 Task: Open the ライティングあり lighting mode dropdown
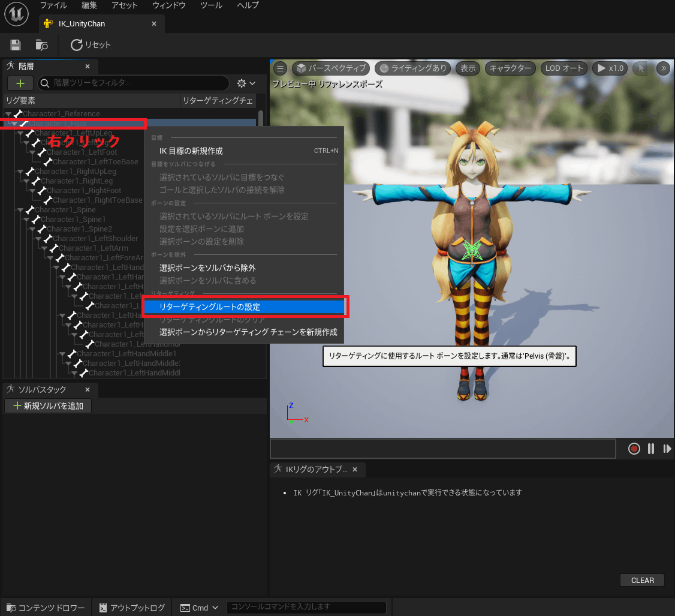413,68
